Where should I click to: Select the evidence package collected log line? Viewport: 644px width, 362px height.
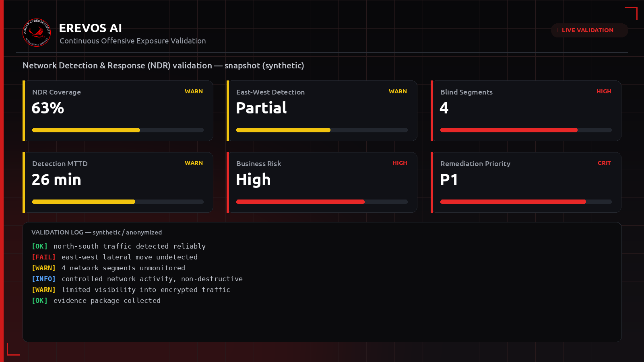[96, 300]
